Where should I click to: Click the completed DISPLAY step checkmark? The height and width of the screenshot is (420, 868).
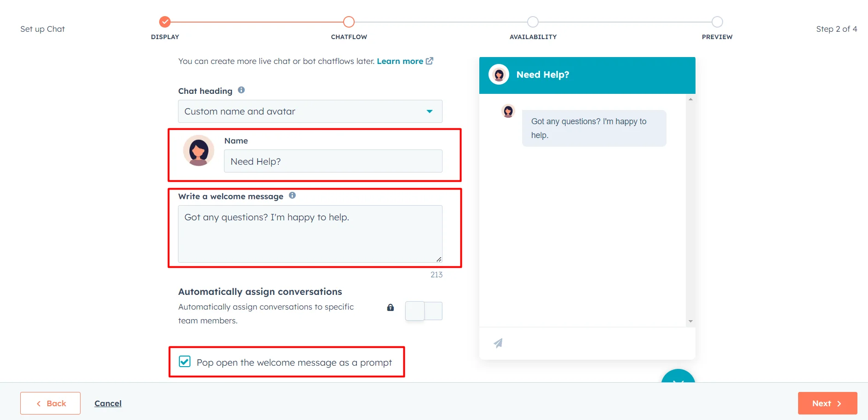(x=165, y=21)
